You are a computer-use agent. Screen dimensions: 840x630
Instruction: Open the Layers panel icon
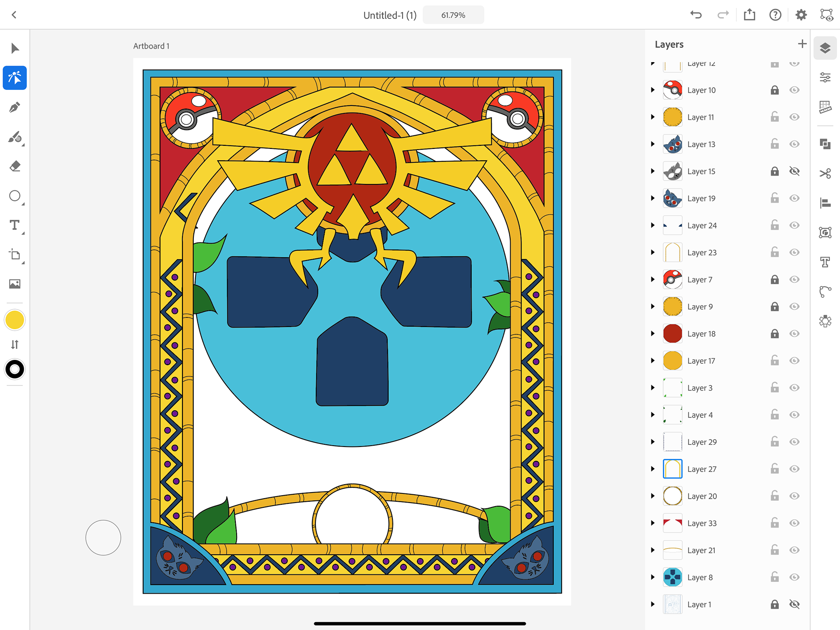825,48
